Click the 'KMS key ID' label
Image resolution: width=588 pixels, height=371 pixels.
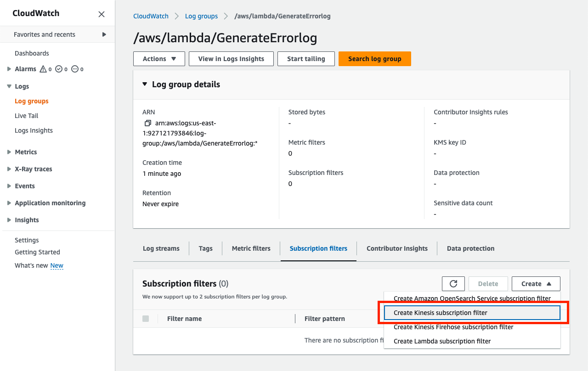point(450,142)
